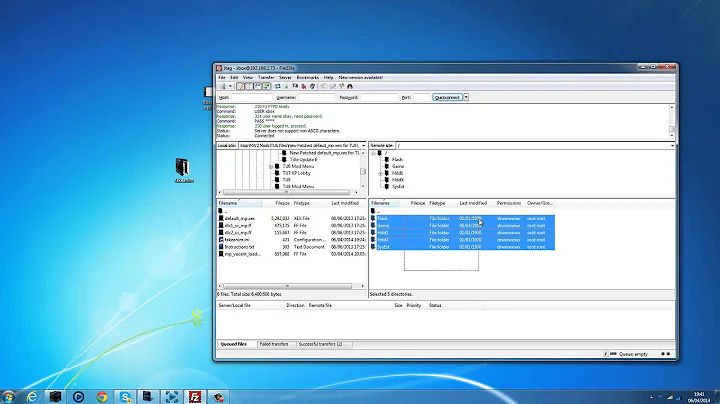Open the Local site path dropdown
720x404 pixels.
(363, 146)
